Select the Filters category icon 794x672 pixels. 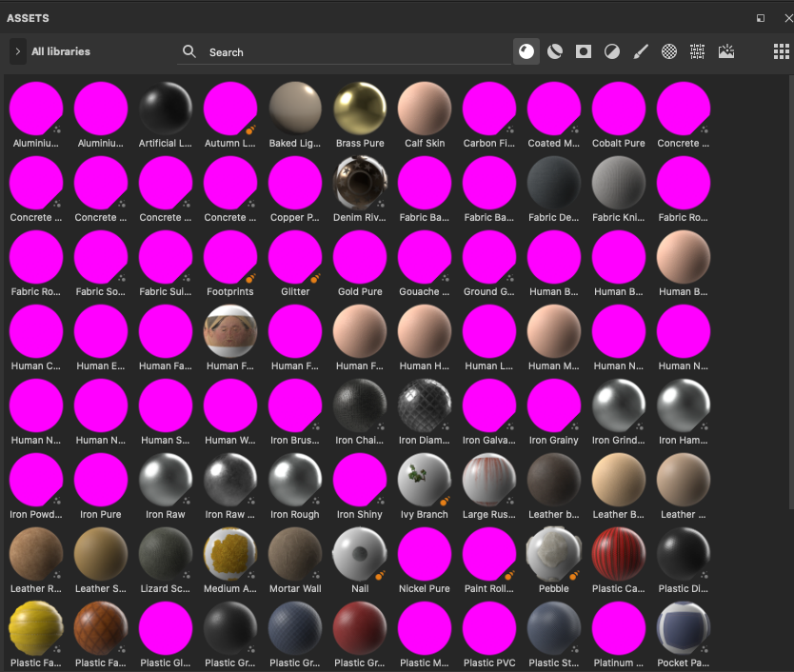pyautogui.click(x=610, y=51)
